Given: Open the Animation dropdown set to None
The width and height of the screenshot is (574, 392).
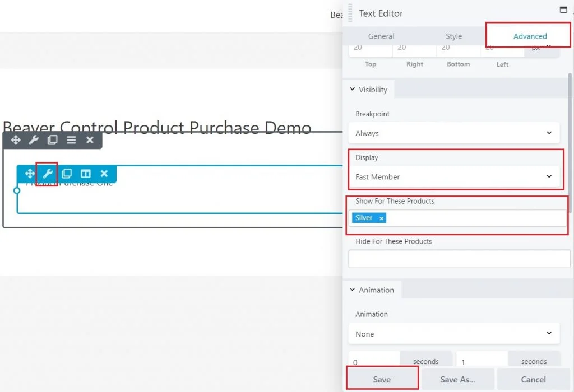Looking at the screenshot, I should 453,334.
